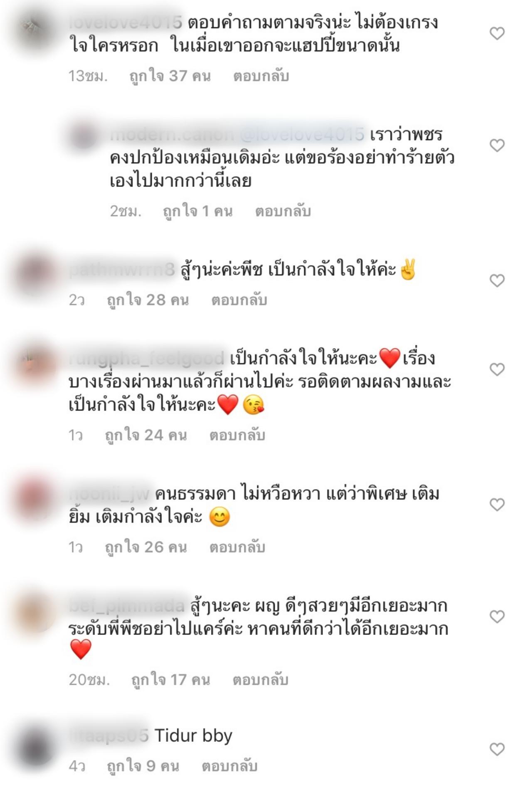Tap ตอบกลับ under the 24 likes comment
532x797 pixels.
pyautogui.click(x=237, y=435)
